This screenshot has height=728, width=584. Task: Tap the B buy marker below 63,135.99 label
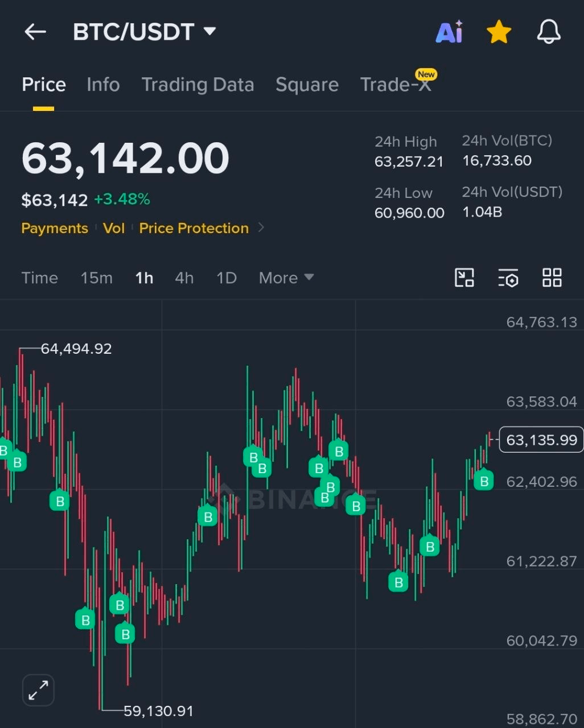(x=484, y=481)
